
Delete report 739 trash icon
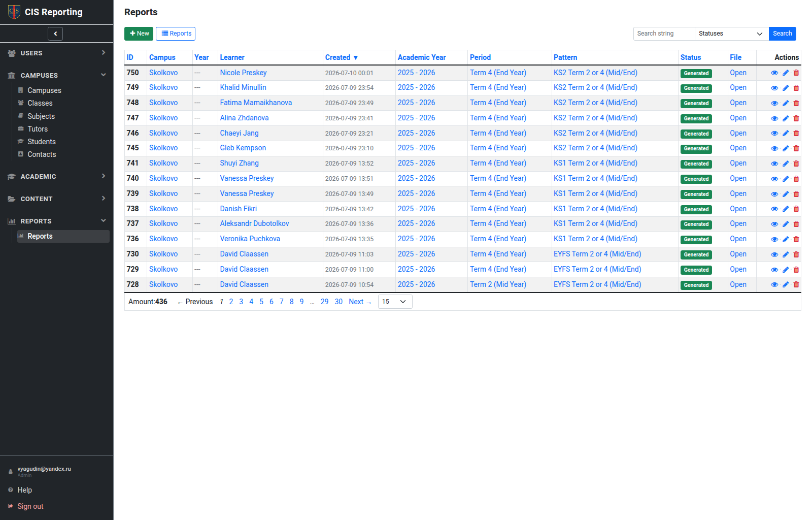796,194
